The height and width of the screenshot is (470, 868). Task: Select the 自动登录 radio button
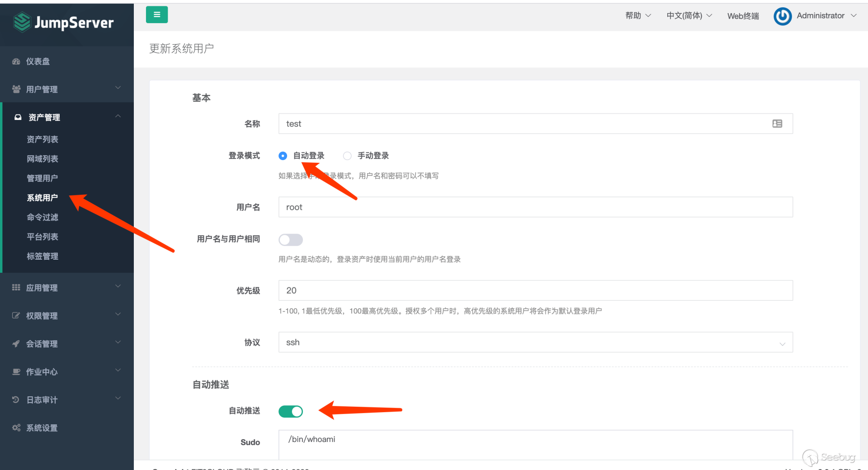[283, 156]
